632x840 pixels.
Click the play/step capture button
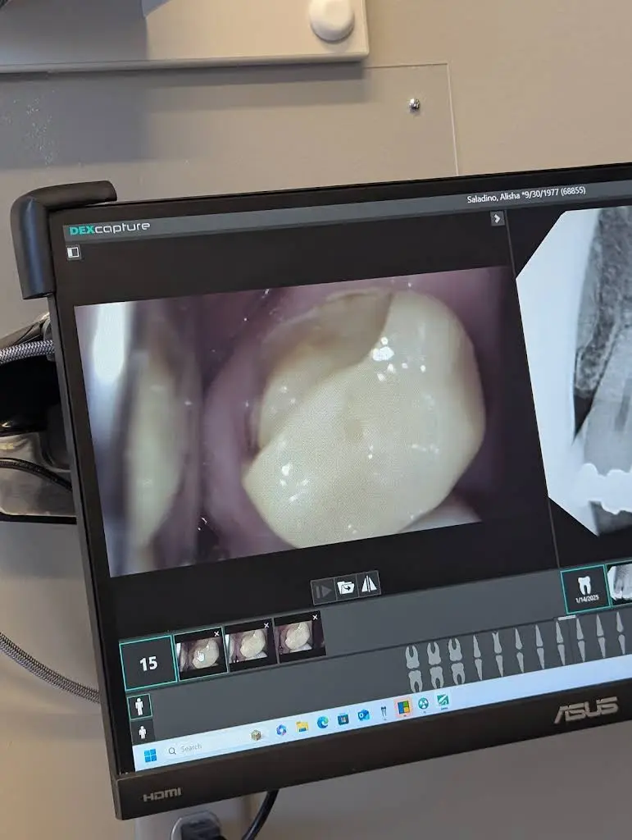(323, 591)
